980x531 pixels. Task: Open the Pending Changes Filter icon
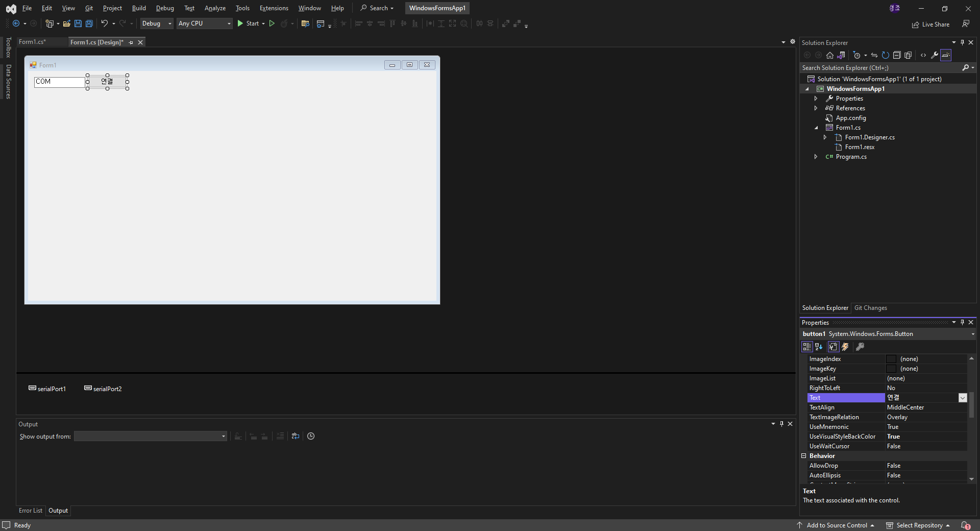[x=857, y=55]
